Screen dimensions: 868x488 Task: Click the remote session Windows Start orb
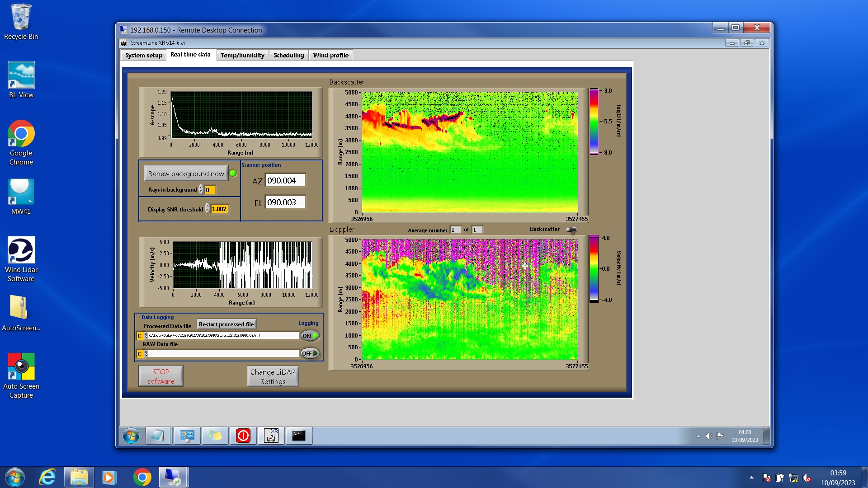point(131,436)
